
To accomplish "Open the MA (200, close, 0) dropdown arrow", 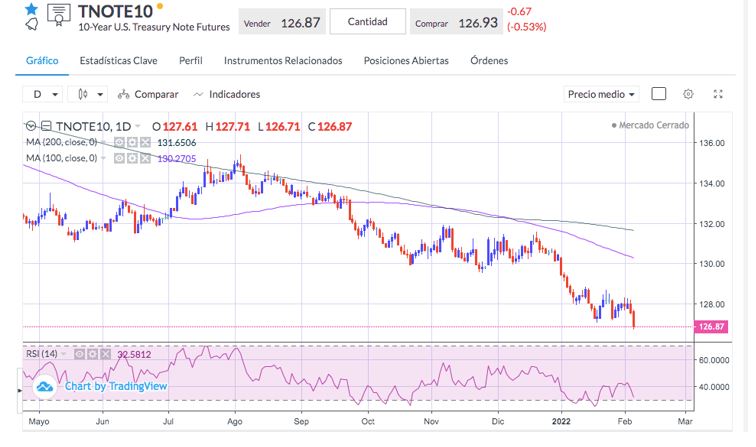I will pyautogui.click(x=103, y=142).
